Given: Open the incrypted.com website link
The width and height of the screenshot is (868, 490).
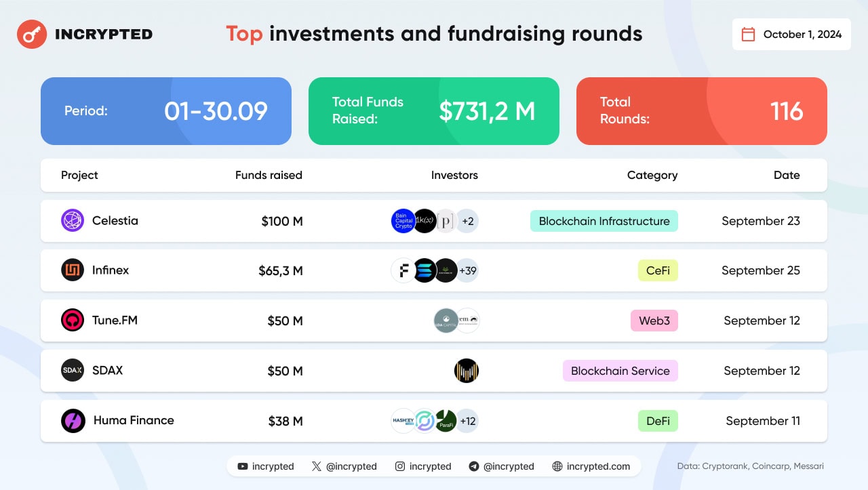Looking at the screenshot, I should click(591, 466).
